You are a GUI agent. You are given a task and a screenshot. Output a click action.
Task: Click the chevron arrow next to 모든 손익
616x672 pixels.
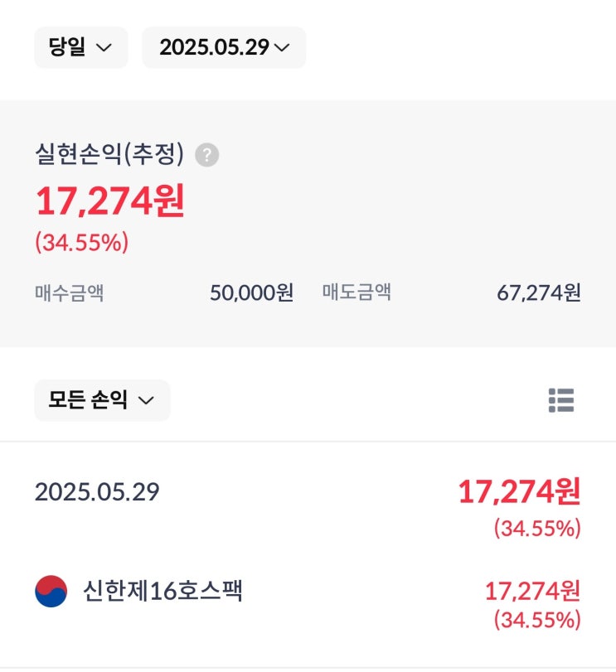tap(146, 400)
